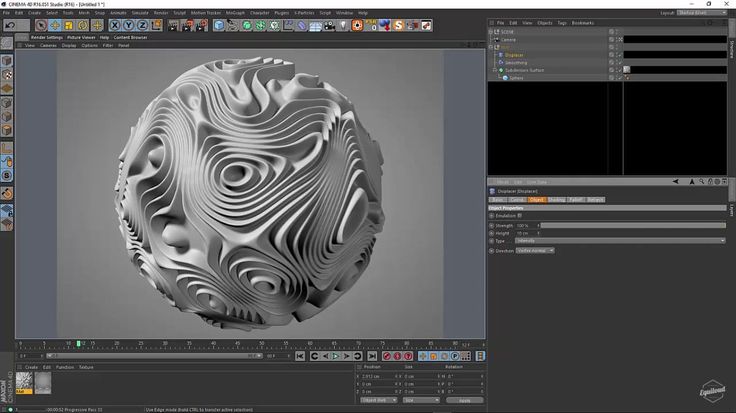Toggle X axis lock
Viewport: 736px width, 413px height.
(x=115, y=25)
